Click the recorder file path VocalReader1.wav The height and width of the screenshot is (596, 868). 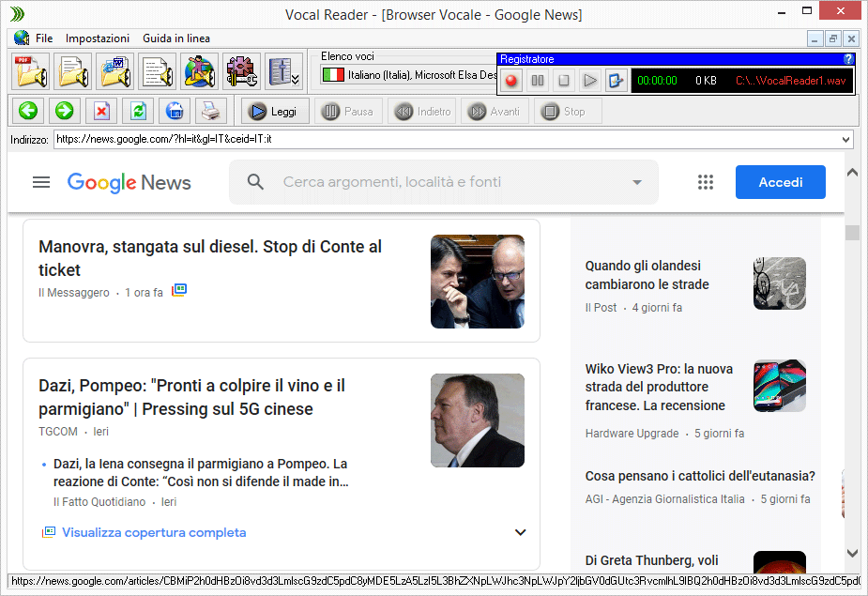[x=790, y=81]
